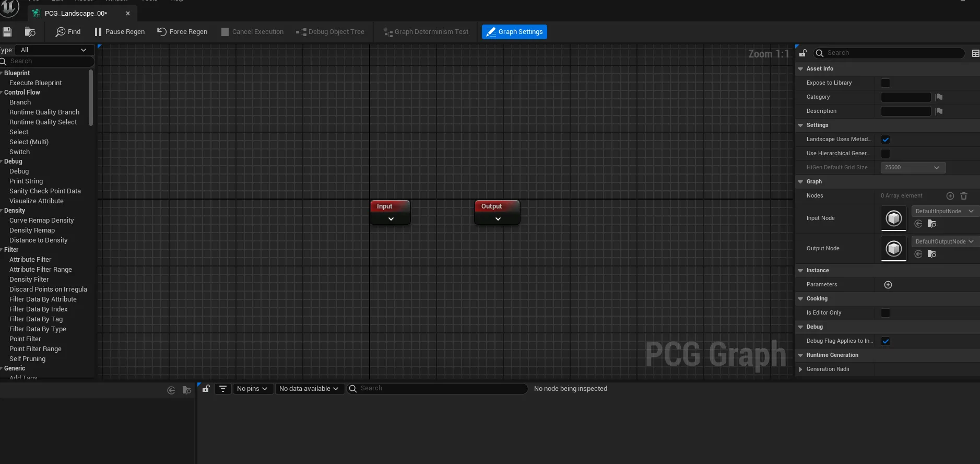Screen dimensions: 980x464
Task: Click Input Node asset thumbnail
Action: click(x=894, y=218)
